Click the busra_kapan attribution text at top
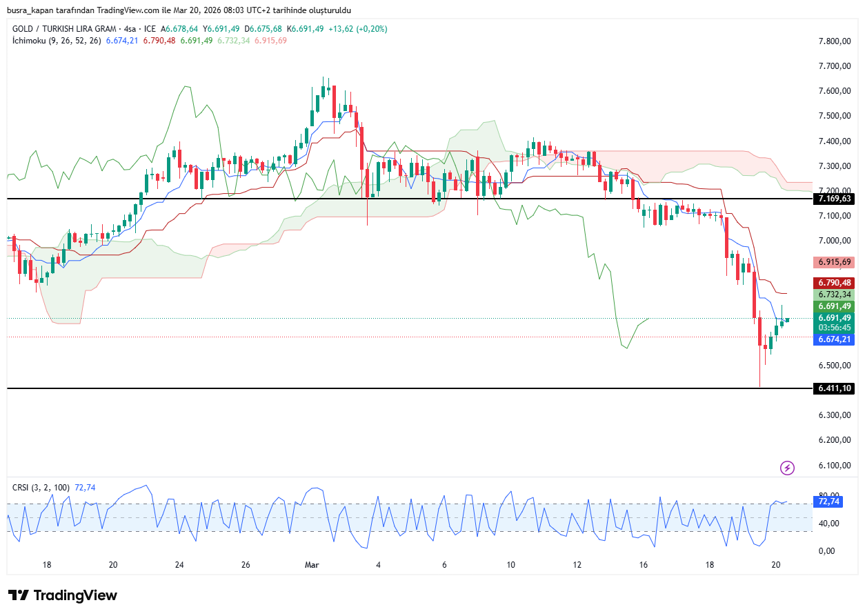 [179, 11]
